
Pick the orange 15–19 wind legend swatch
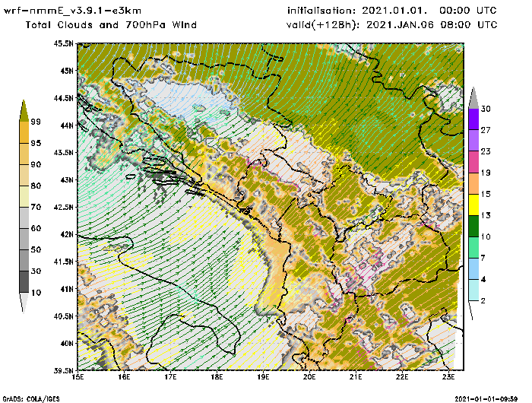point(473,183)
